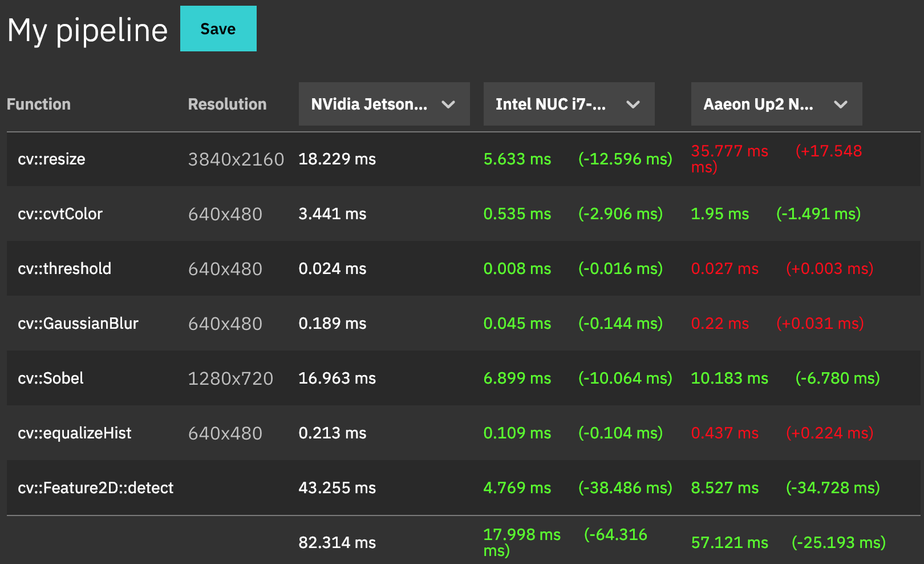Screen dimensions: 924x564
Task: Click the cv::Sobel function name
Action: 51,378
